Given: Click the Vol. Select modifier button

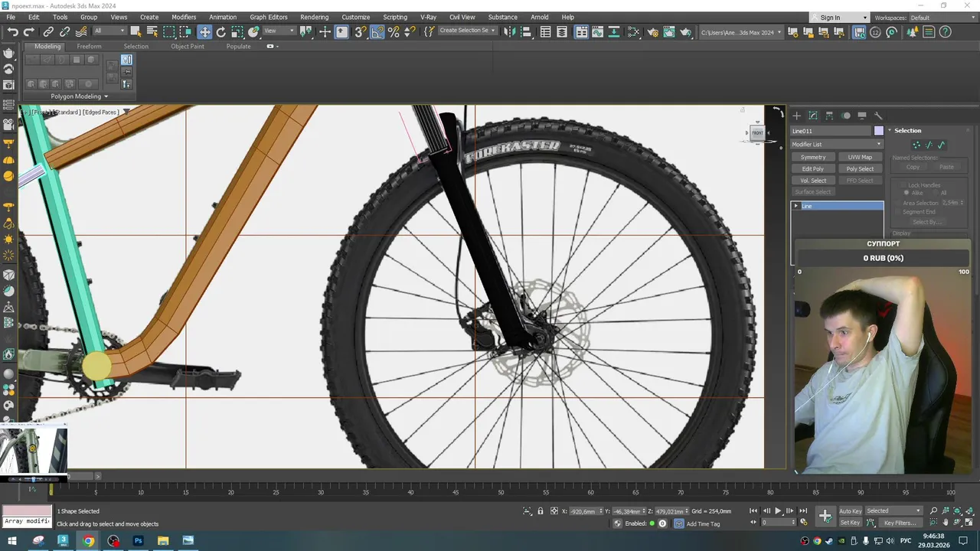Looking at the screenshot, I should point(813,181).
